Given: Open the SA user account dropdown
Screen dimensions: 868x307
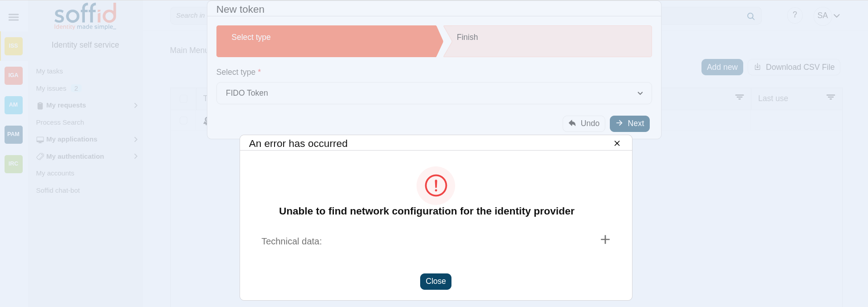Looking at the screenshot, I should click(x=828, y=15).
